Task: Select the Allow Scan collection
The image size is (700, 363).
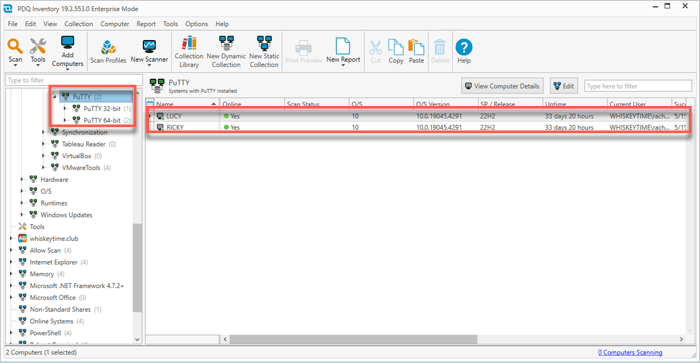Action: pyautogui.click(x=45, y=250)
